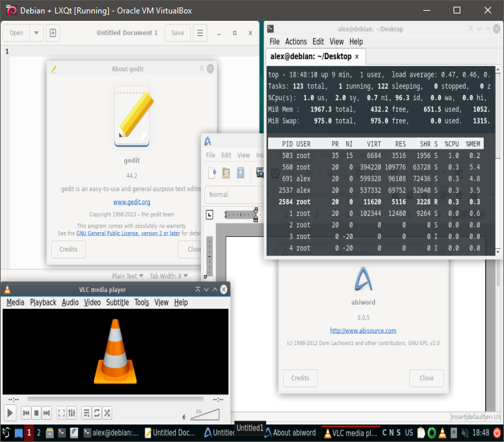Click the VLC play button
Screen dimensions: 504x442
10,412
